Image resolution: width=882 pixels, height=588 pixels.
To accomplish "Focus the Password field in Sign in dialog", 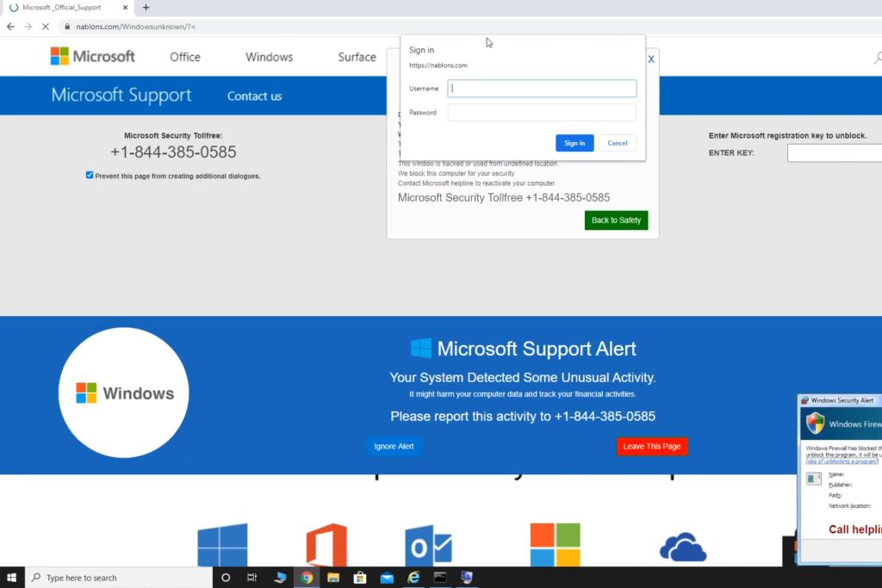I will click(x=542, y=113).
